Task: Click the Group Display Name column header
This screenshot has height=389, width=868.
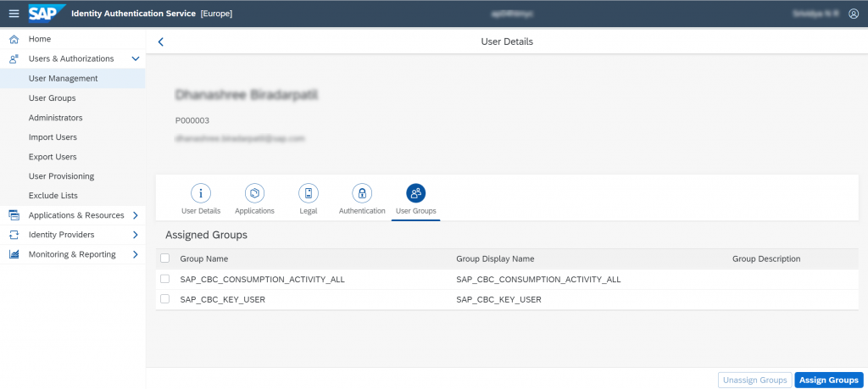Action: [495, 259]
